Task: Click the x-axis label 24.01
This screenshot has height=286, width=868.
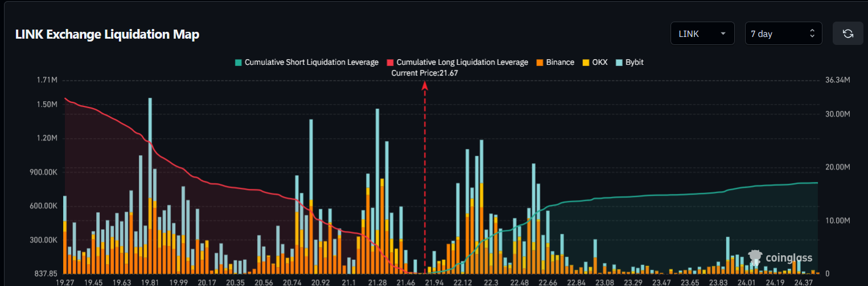Action: click(x=746, y=282)
